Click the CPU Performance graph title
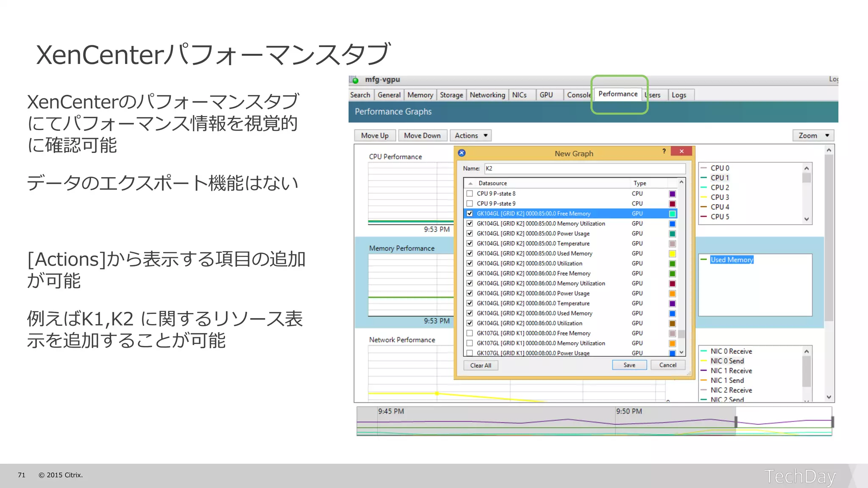This screenshot has width=868, height=488. pos(395,157)
